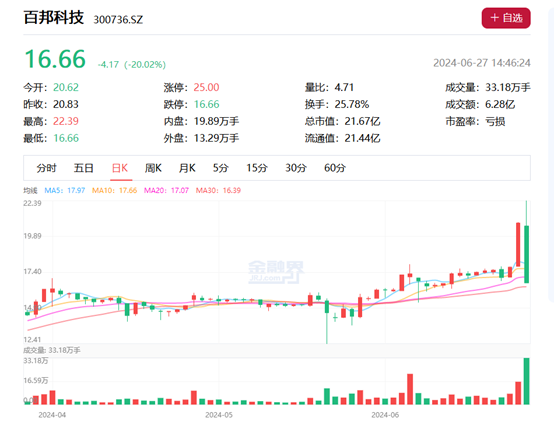This screenshot has height=425, width=554.
Task: Switch to 30分 chart tab
Action: [x=296, y=168]
